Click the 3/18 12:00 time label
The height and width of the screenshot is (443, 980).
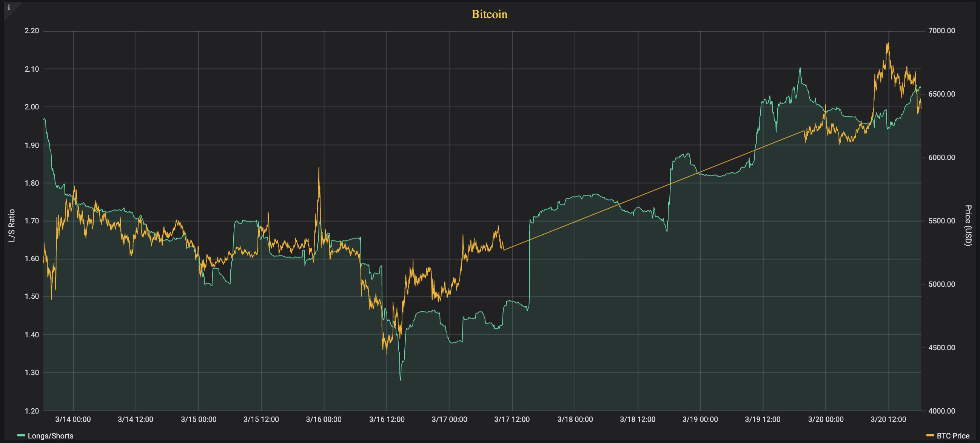(x=638, y=420)
